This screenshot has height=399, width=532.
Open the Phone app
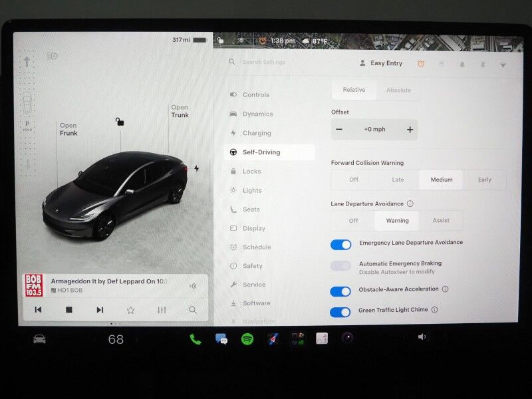196,339
